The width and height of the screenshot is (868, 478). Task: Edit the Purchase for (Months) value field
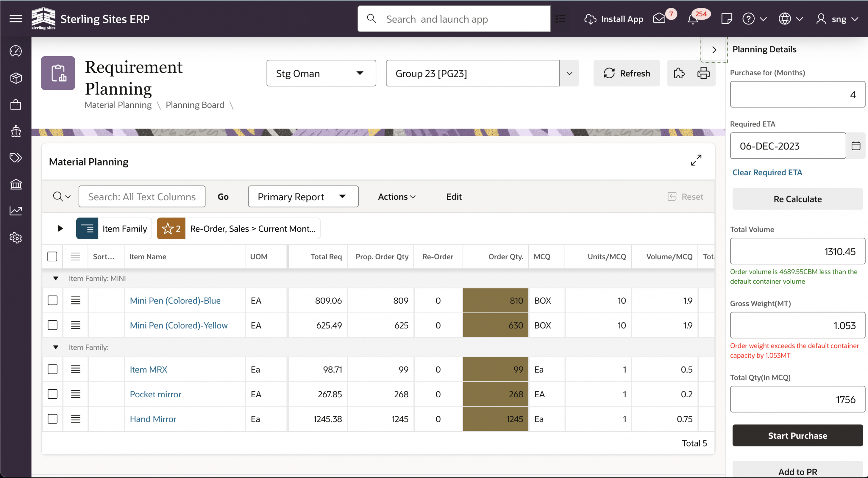(x=797, y=94)
